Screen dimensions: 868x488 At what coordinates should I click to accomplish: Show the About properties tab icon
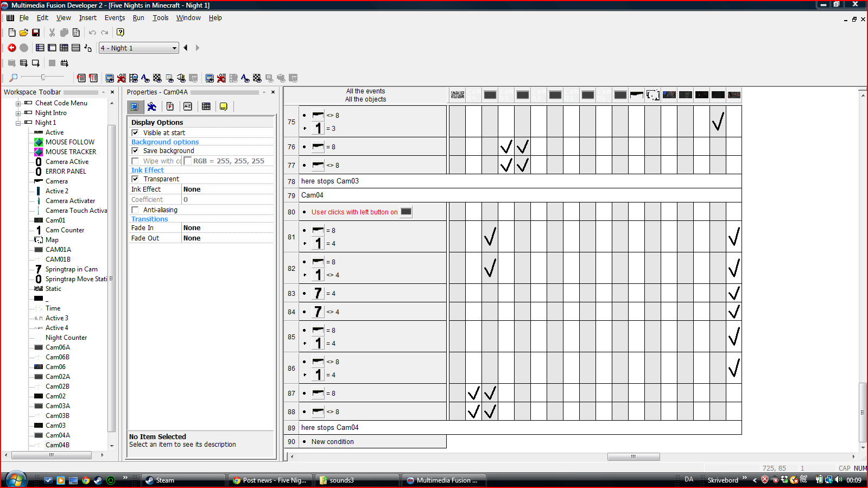coord(223,106)
